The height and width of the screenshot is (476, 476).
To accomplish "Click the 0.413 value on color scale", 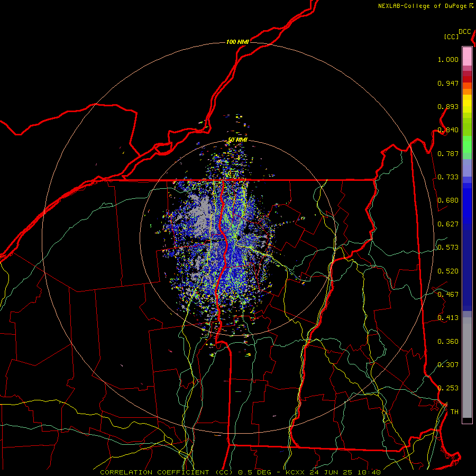I will pos(448,318).
